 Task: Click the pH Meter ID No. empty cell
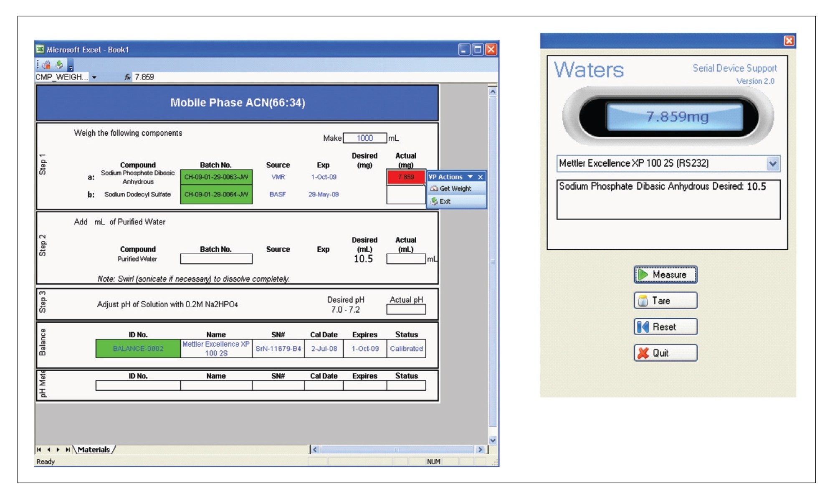tap(138, 385)
